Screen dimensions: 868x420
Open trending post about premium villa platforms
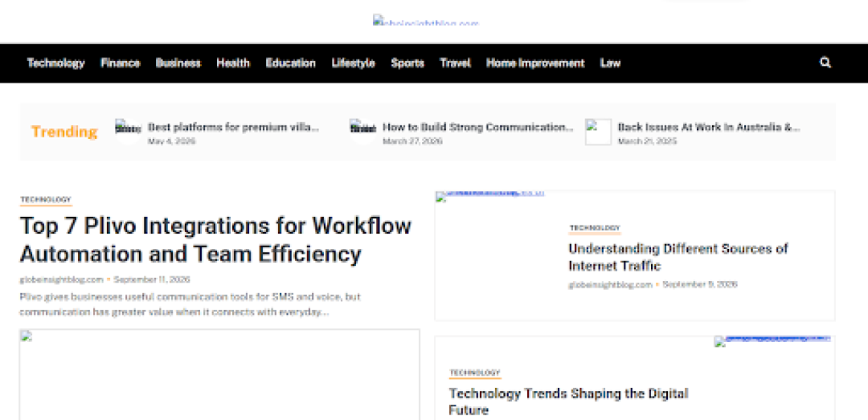click(x=234, y=127)
